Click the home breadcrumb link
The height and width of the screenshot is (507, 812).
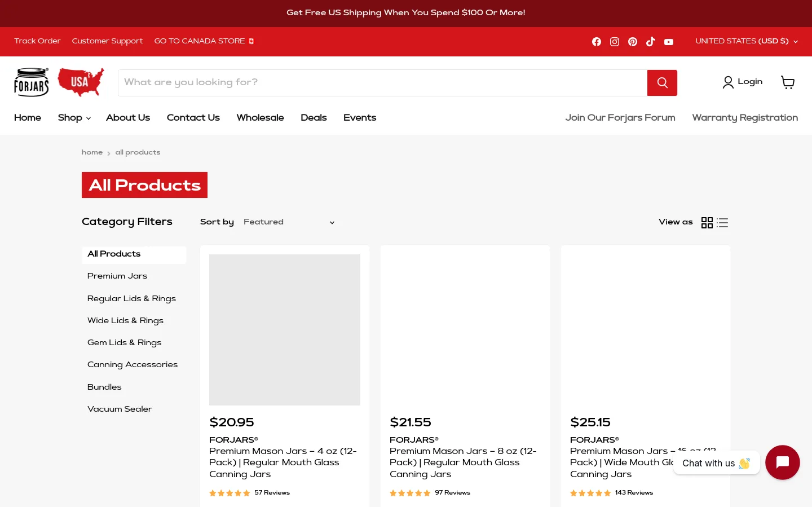(92, 152)
